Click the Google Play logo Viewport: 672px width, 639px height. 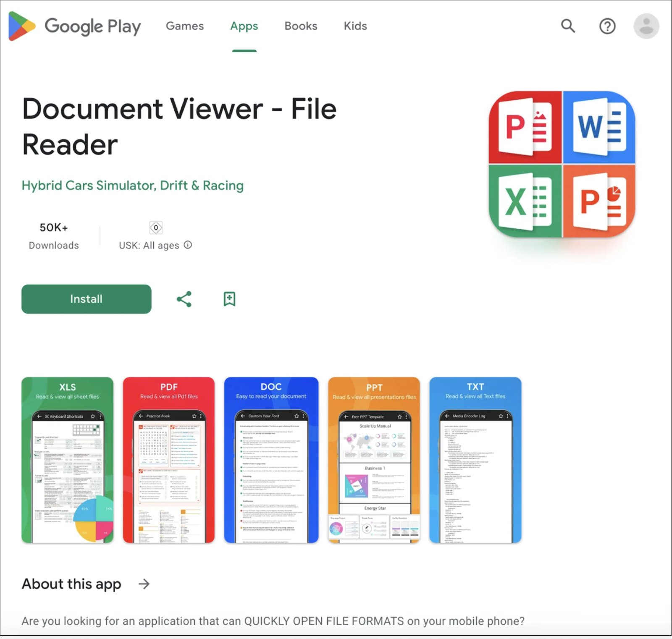(x=75, y=26)
